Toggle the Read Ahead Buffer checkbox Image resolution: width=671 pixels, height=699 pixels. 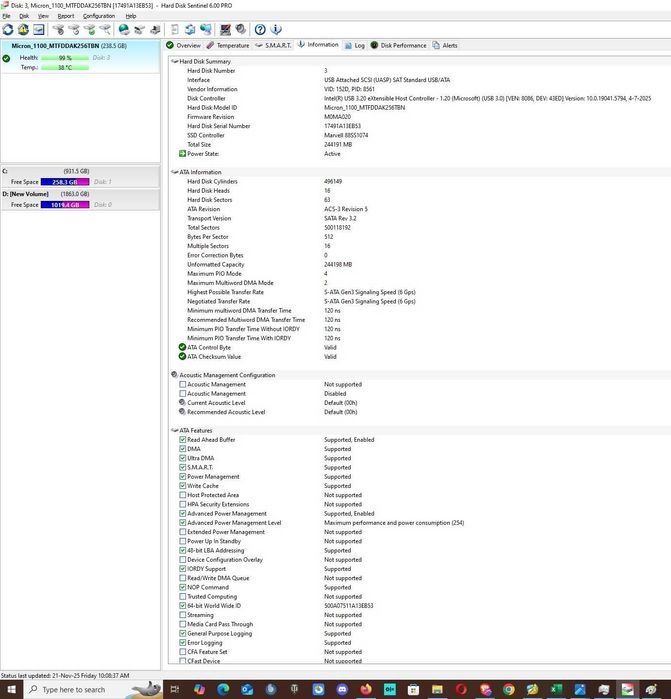click(x=182, y=440)
